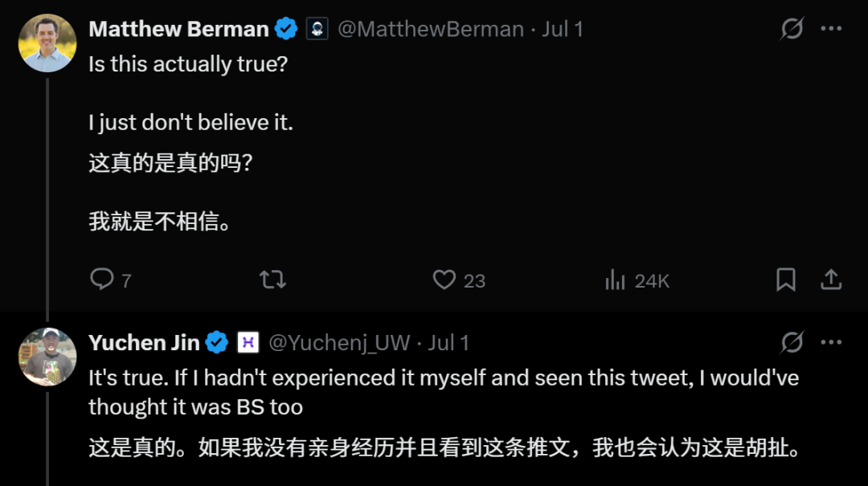Screen dimensions: 868x486
Task: Visit the Matthew Berman name link
Action: click(x=178, y=29)
